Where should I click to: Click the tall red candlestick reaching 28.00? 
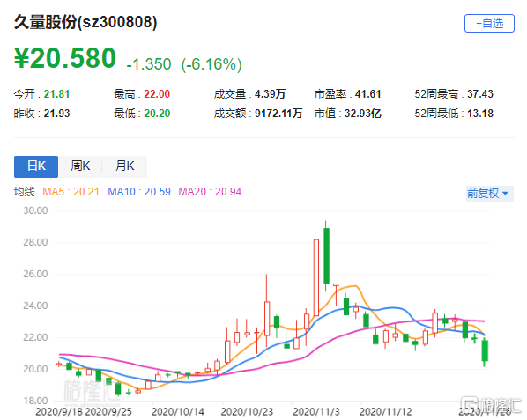click(x=316, y=277)
